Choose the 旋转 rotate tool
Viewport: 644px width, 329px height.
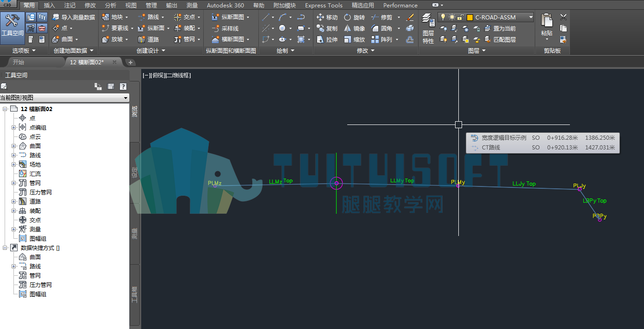[354, 17]
